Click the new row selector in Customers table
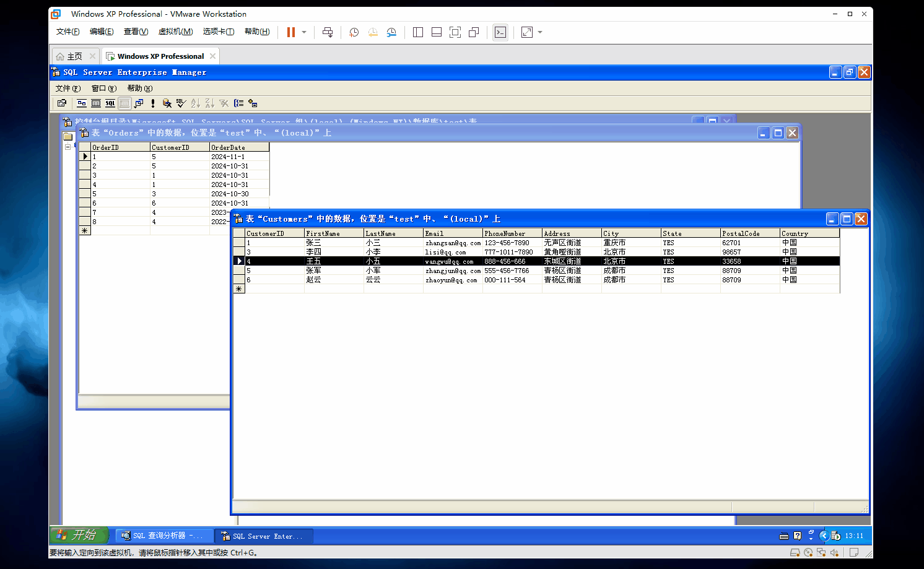 point(239,289)
